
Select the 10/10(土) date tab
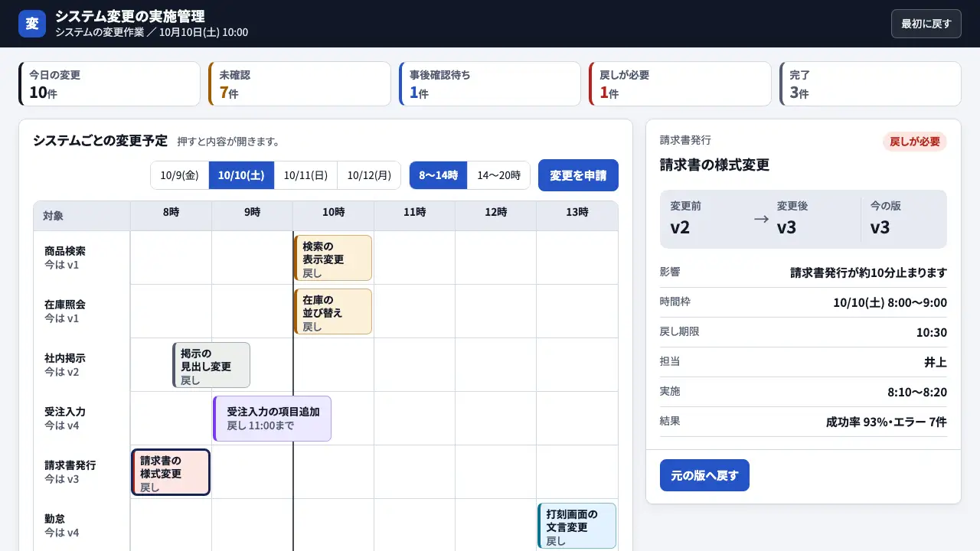coord(241,175)
